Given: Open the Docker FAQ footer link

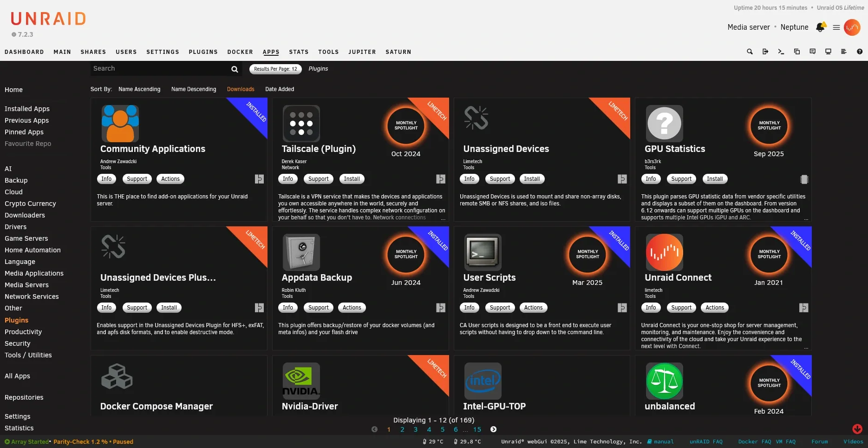Looking at the screenshot, I should point(755,441).
